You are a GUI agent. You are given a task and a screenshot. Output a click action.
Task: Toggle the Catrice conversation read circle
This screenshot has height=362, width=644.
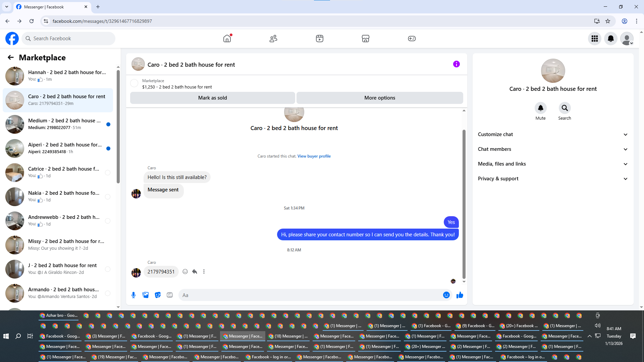click(108, 173)
